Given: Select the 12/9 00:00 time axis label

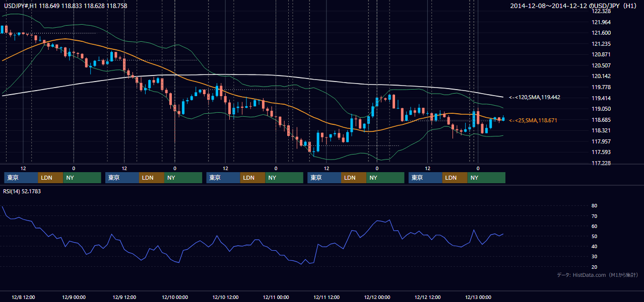Looking at the screenshot, I should (74, 297).
